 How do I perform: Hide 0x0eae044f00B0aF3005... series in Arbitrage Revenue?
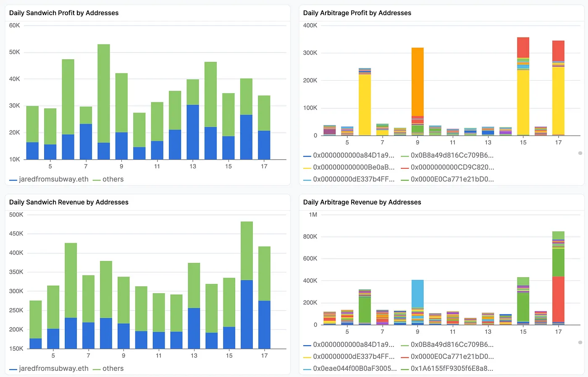(354, 369)
